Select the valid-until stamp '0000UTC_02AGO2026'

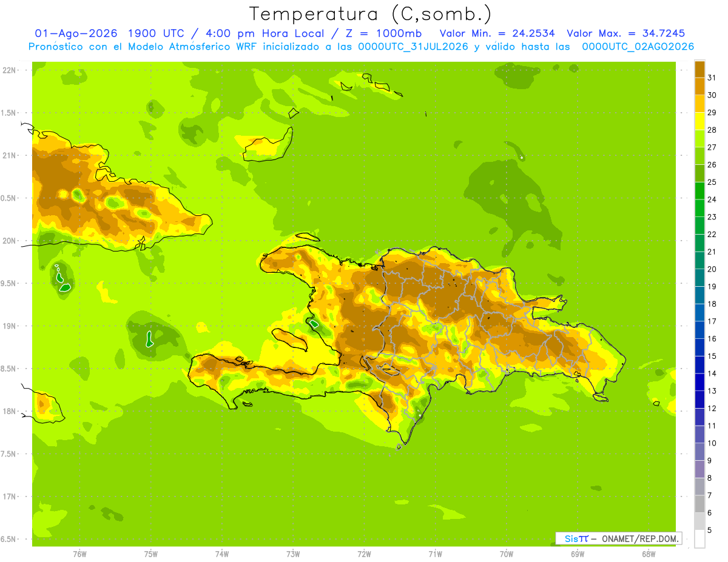pos(638,47)
